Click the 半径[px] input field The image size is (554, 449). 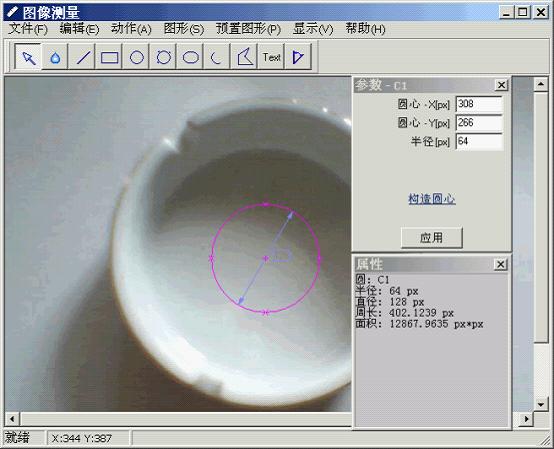[479, 142]
